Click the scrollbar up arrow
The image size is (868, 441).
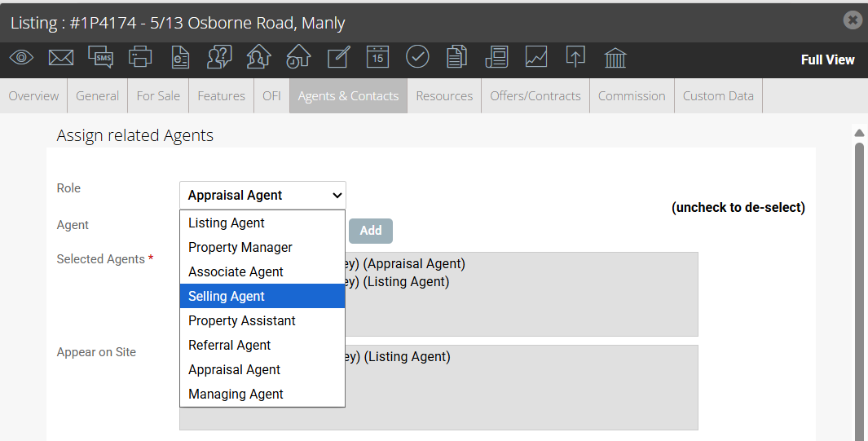(x=859, y=133)
